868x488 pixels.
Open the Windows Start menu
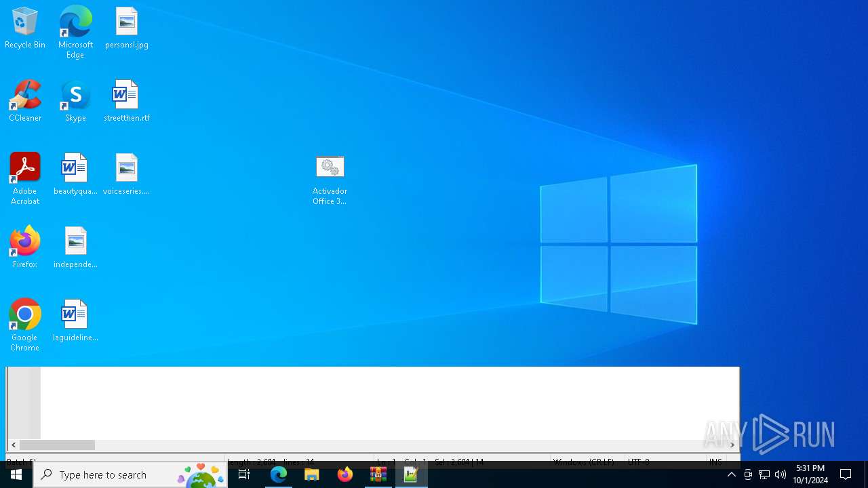(x=16, y=474)
